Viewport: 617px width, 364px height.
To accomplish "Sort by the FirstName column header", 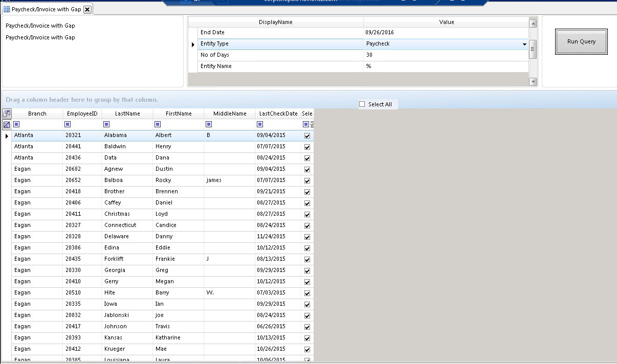I will pos(179,113).
